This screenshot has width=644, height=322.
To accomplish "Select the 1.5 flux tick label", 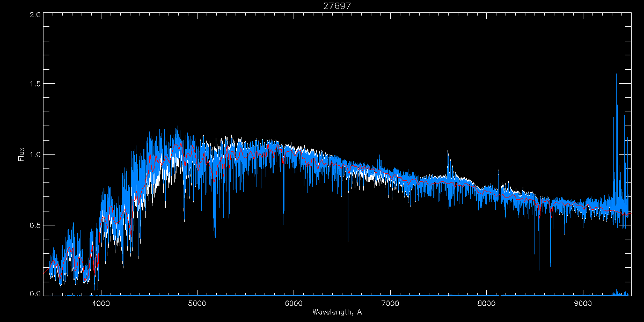I will [x=35, y=84].
